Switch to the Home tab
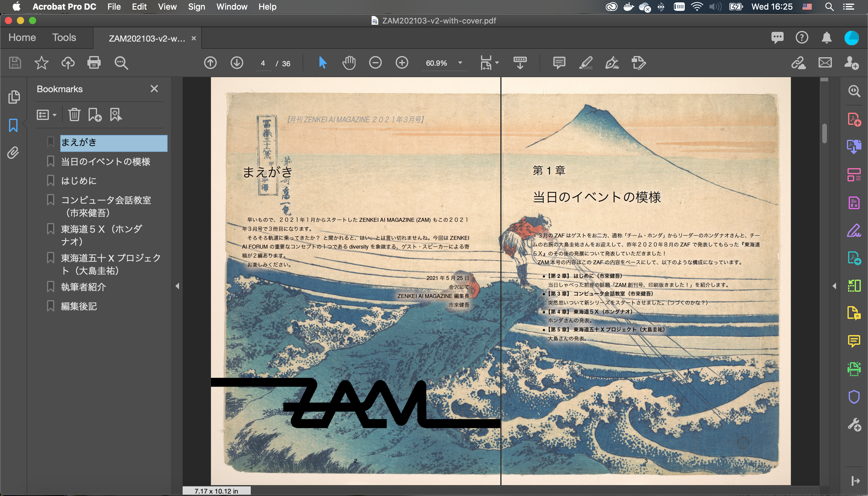 [22, 37]
